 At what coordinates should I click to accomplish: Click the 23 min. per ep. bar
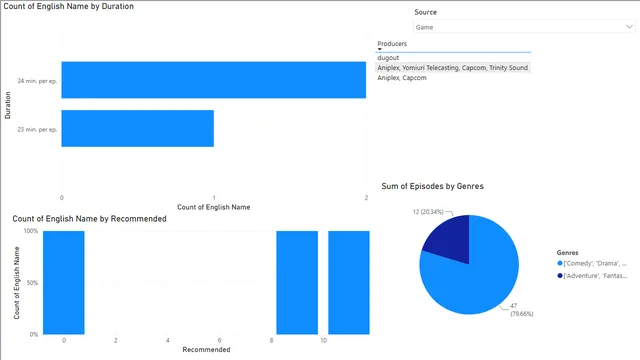click(138, 128)
